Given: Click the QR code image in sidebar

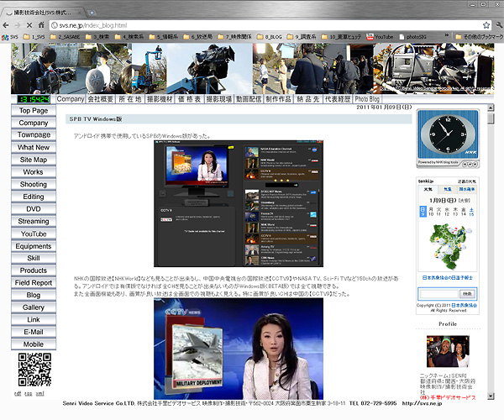Looking at the screenshot, I should tap(34, 369).
